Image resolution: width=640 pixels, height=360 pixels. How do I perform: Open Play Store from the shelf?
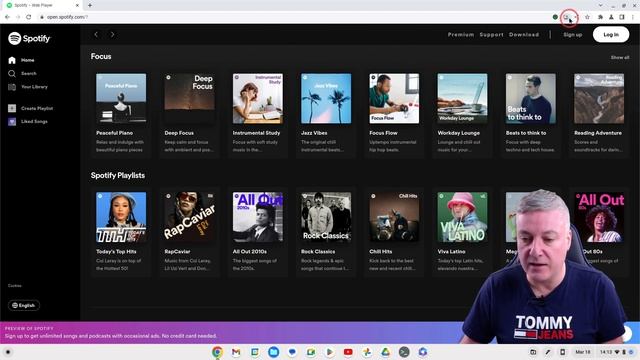(x=329, y=352)
